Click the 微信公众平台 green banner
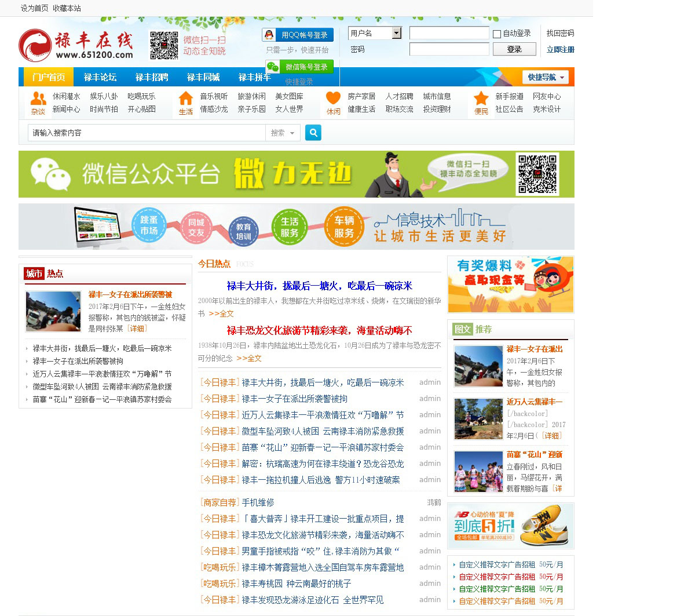 [297, 174]
